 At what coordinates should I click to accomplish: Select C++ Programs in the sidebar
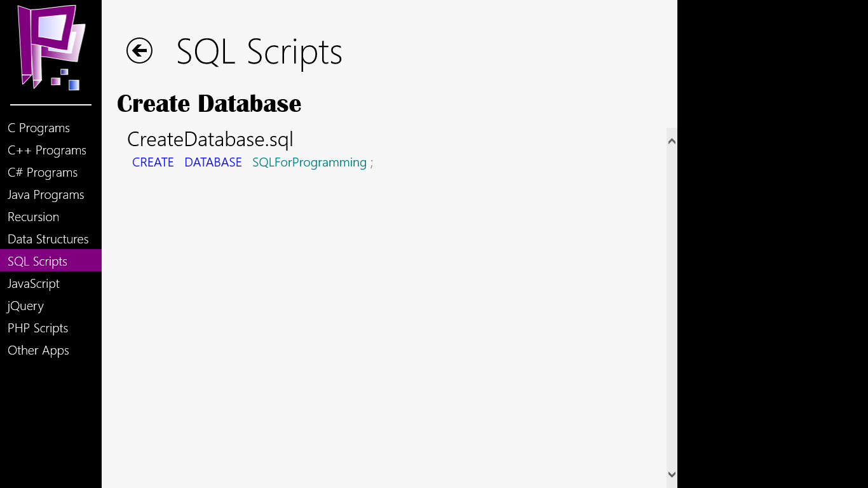point(47,151)
